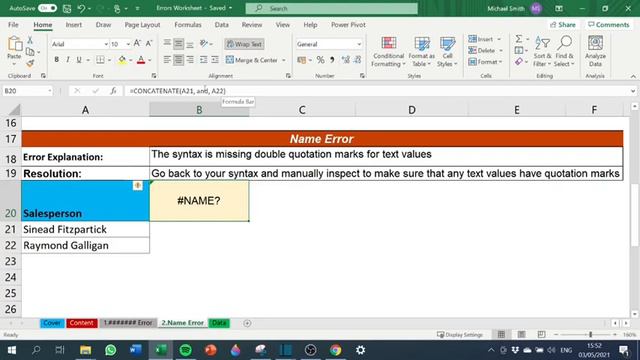
Task: Click Increase Decimal icon
Action: (x=346, y=60)
